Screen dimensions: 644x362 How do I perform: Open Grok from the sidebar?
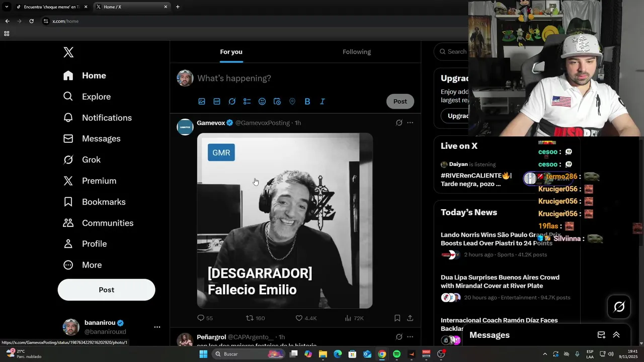click(x=82, y=160)
